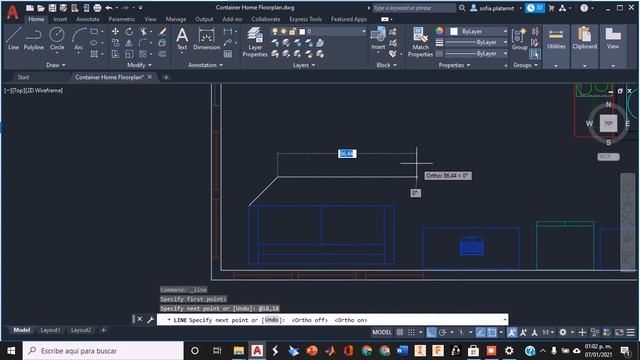Open the Annotate ribbon tab

(88, 19)
